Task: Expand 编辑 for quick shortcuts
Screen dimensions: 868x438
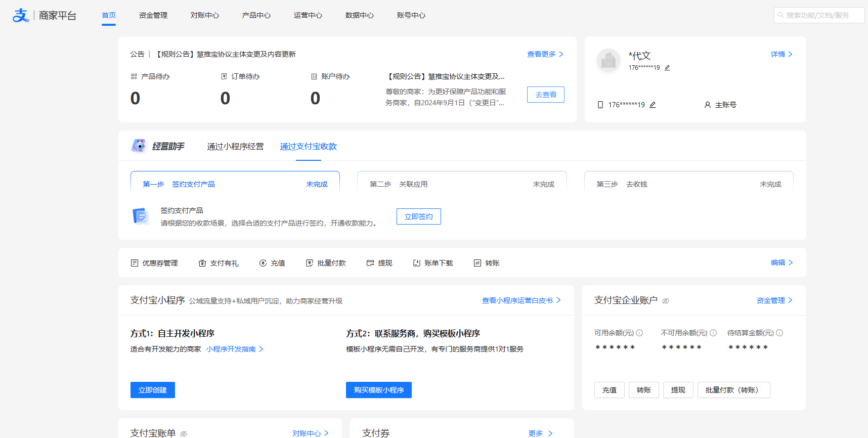Action: click(x=782, y=262)
